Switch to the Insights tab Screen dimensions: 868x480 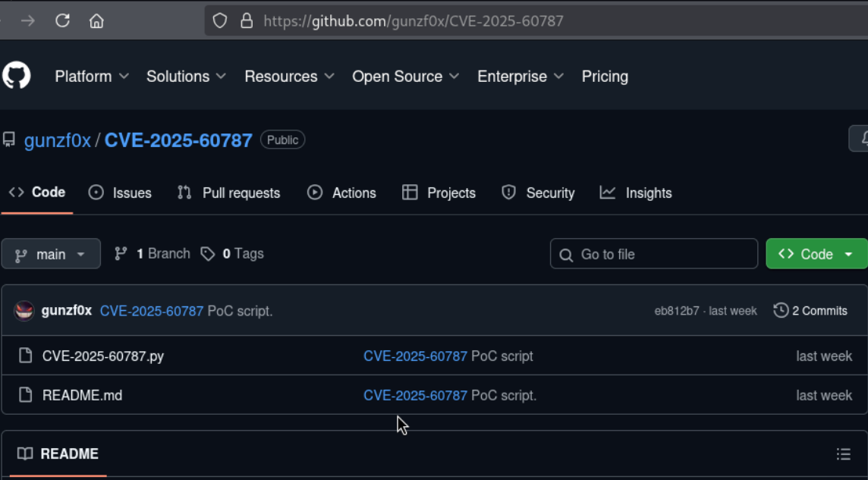(x=636, y=193)
